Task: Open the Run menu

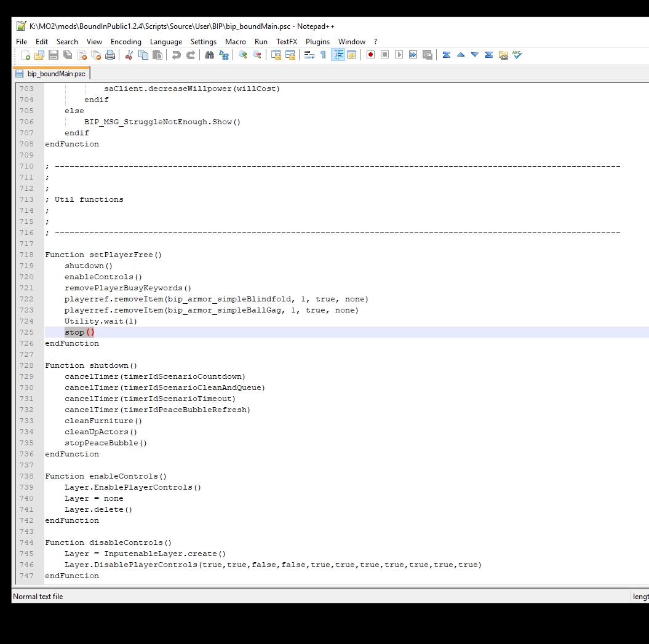Action: (261, 41)
